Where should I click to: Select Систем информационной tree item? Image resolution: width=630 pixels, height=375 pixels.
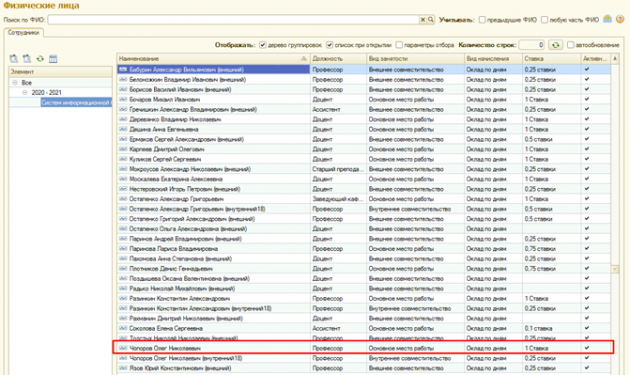[76, 103]
